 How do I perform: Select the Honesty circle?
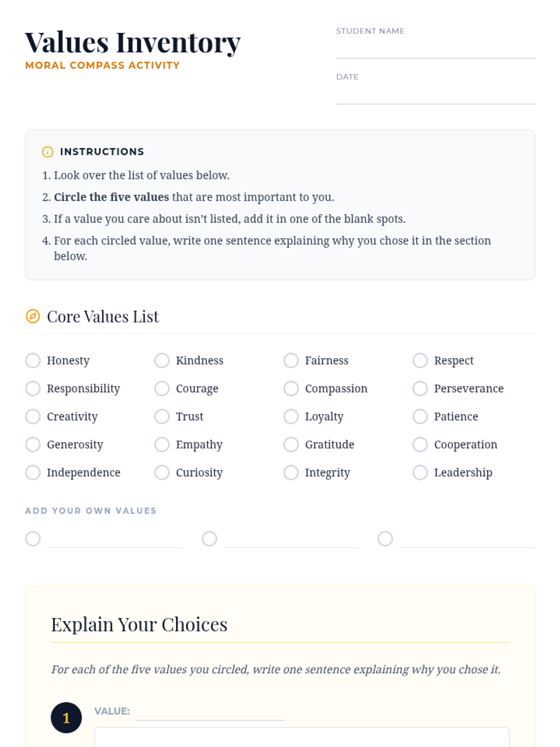(33, 360)
